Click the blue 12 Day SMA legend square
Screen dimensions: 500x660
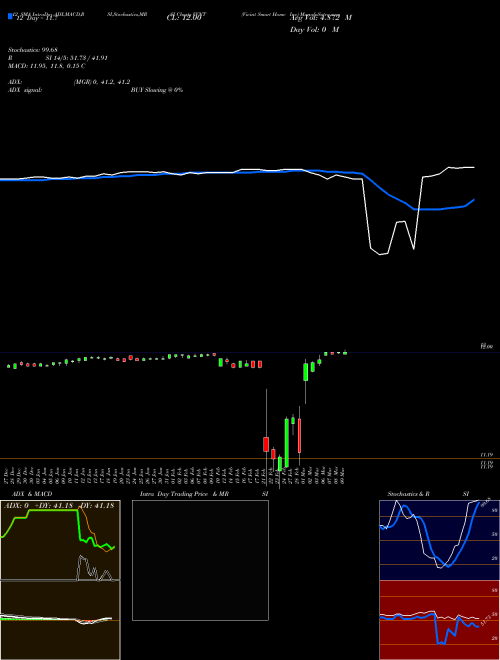click(11, 16)
